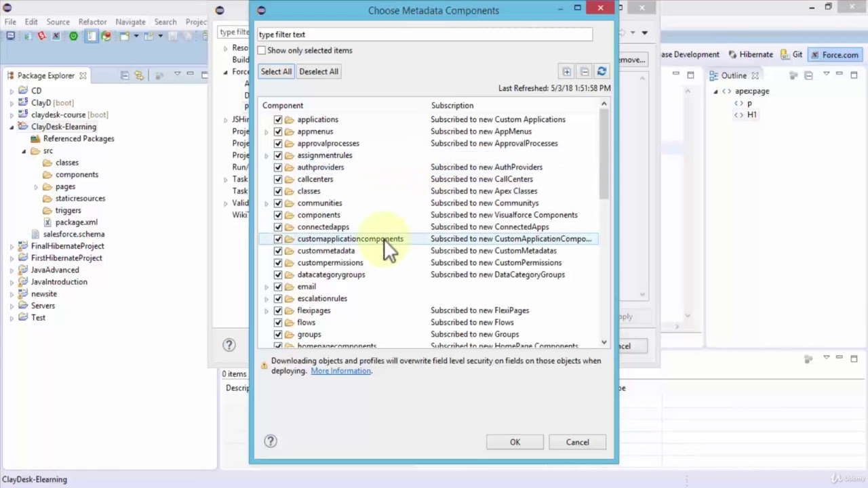Close the Outline view tab
Image resolution: width=868 pixels, height=488 pixels.
[x=755, y=76]
